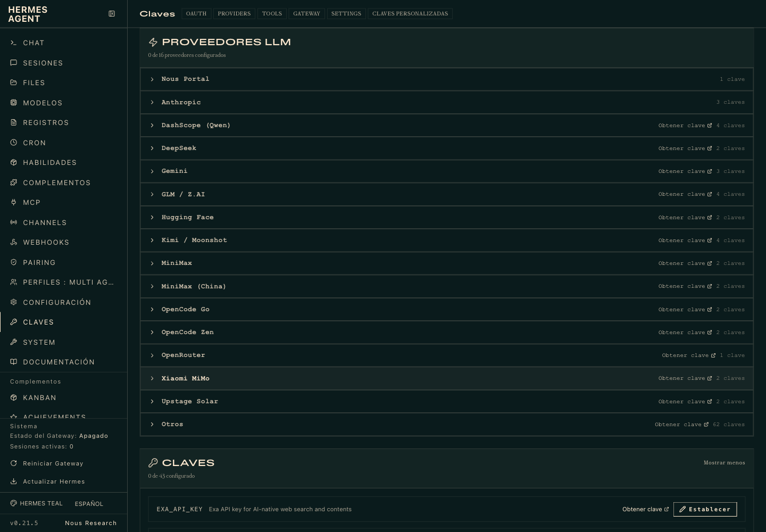The width and height of the screenshot is (766, 532).
Task: Expand the DashScope (Qwen) provider
Action: tap(447, 125)
